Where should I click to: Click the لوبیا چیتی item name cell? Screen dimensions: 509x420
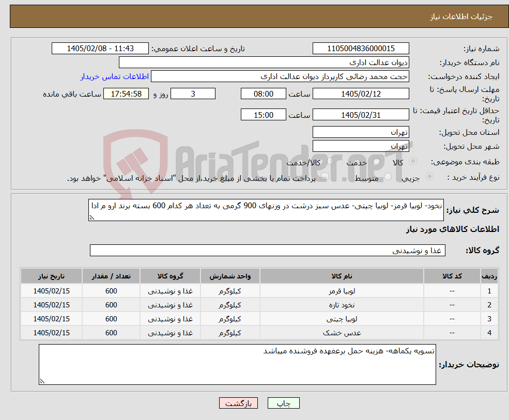(342, 319)
